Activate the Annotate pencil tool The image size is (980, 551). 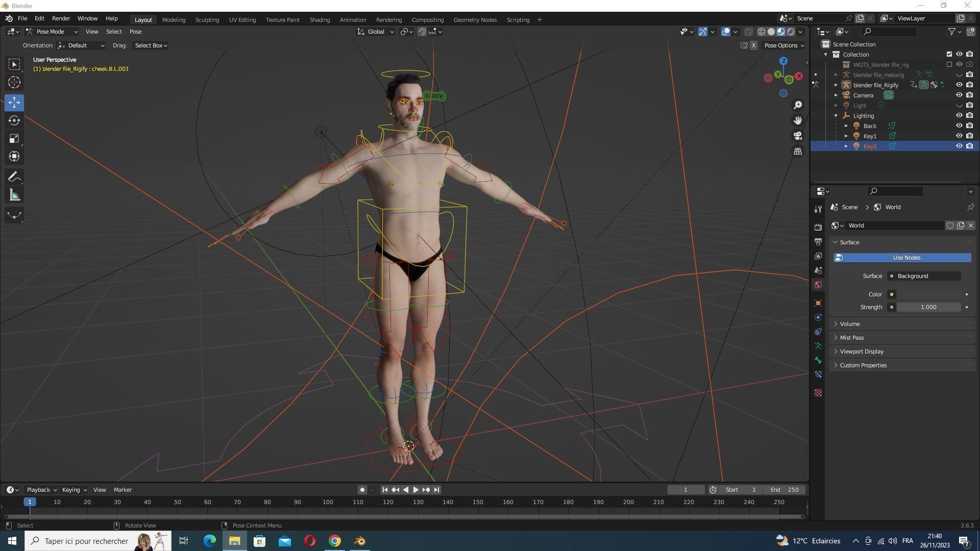coord(14,177)
